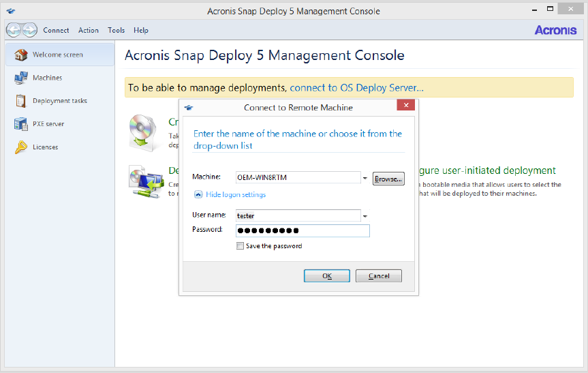Open the User name dropdown arrow
Viewport: 588px width, 373px height.
tap(365, 216)
